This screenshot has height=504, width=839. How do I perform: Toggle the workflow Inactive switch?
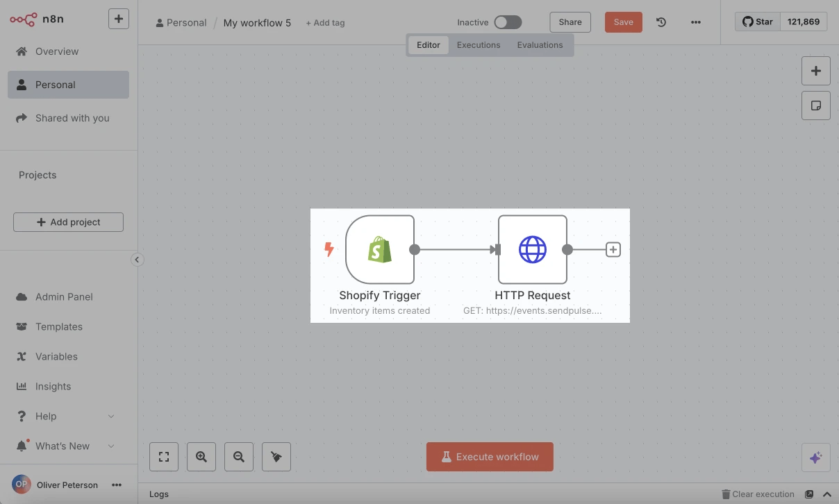[x=508, y=22]
